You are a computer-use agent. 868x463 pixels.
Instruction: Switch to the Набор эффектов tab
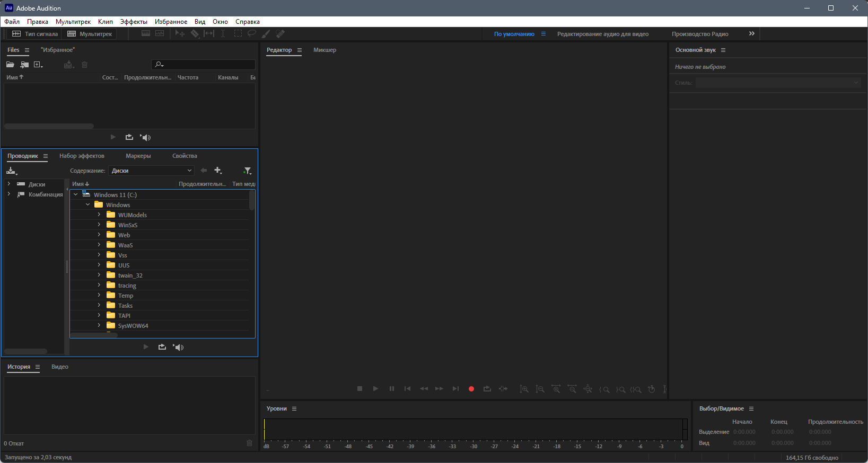pyautogui.click(x=82, y=156)
